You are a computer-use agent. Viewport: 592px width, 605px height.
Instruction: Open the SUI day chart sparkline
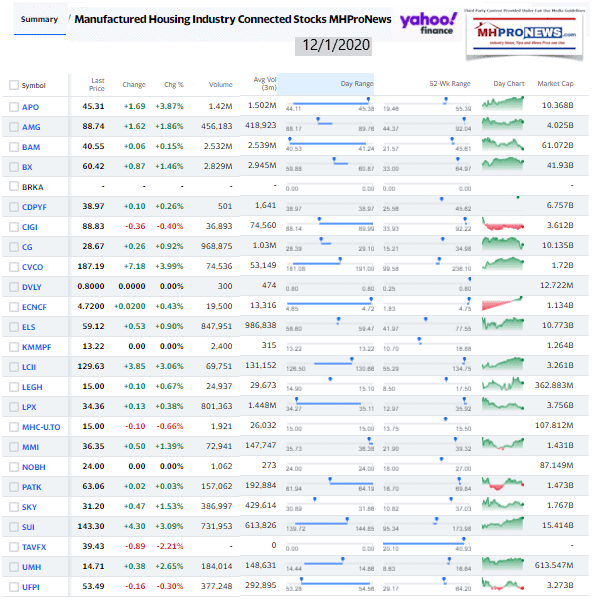503,524
